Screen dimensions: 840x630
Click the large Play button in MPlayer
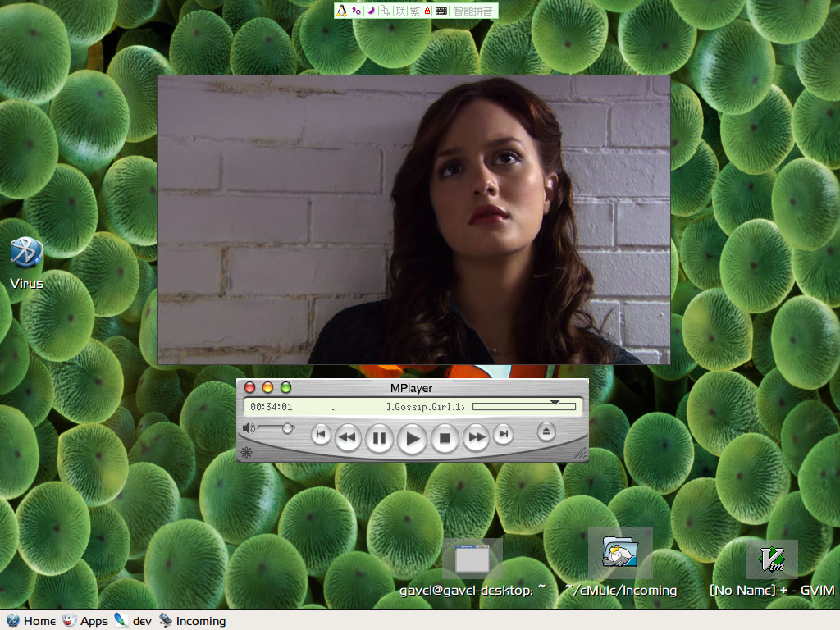pos(413,439)
